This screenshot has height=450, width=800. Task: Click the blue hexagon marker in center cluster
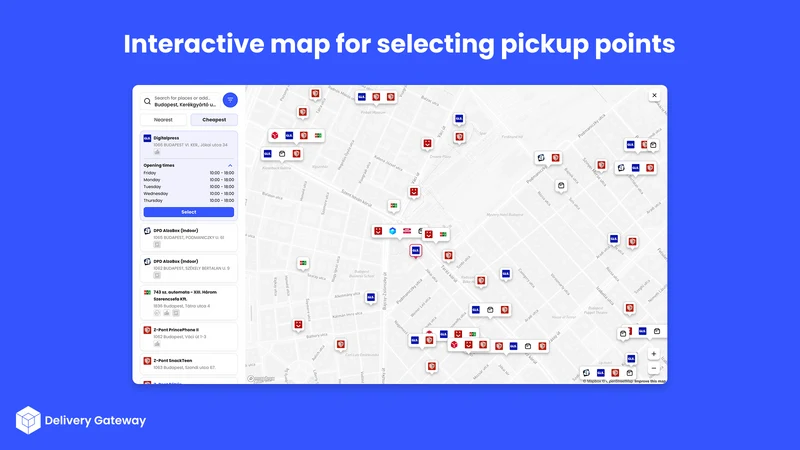coord(392,231)
